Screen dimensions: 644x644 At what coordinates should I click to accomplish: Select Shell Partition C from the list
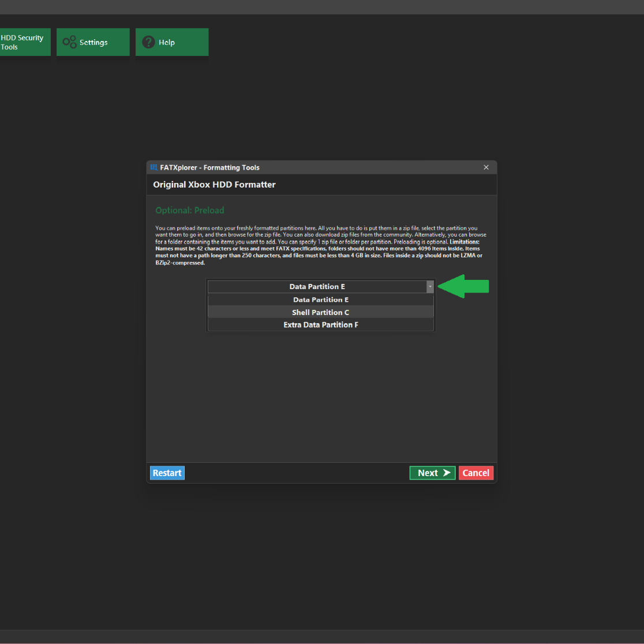(x=320, y=312)
